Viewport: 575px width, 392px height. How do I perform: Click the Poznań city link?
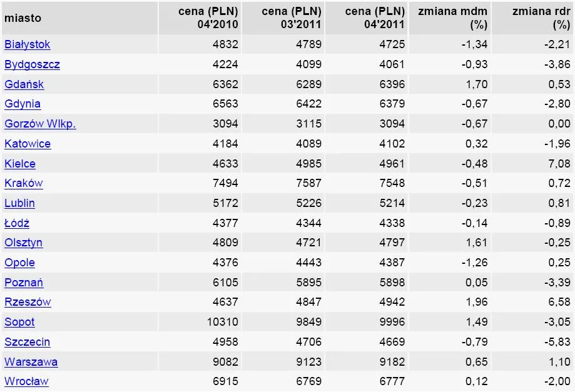click(x=24, y=283)
